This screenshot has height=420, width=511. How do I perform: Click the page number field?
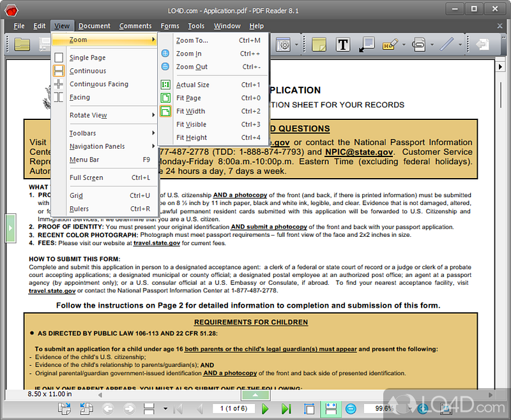233,409
